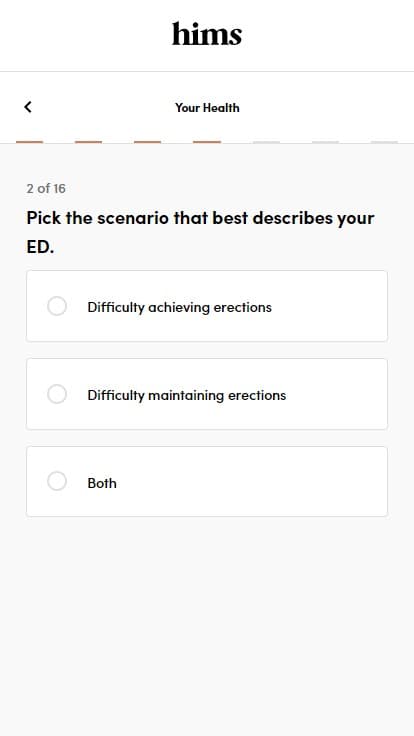Go back using the left chevron arrow

[x=28, y=107]
